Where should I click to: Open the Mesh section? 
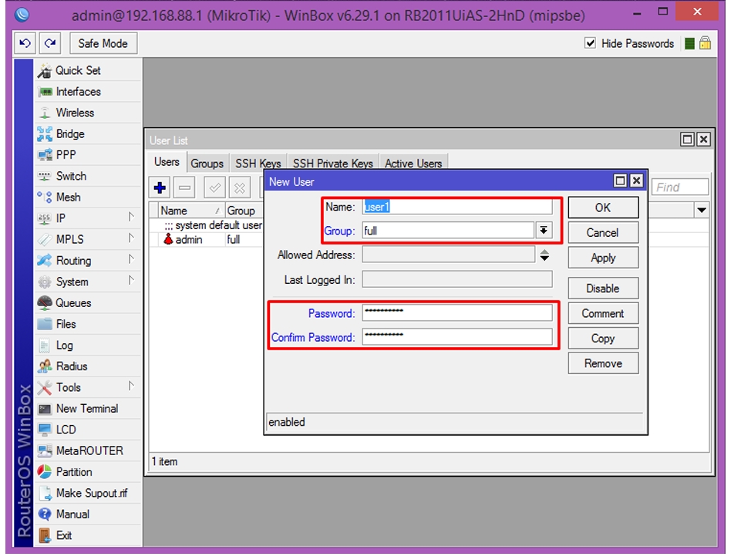tap(88, 197)
